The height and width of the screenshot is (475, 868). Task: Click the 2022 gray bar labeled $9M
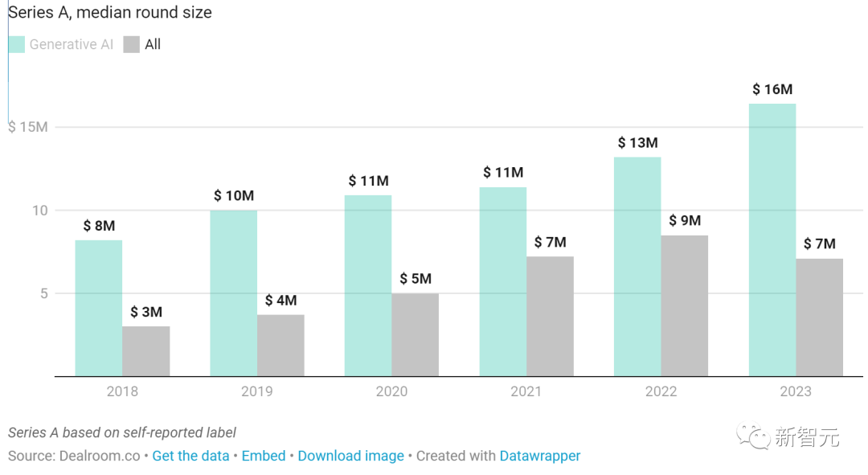click(x=684, y=306)
